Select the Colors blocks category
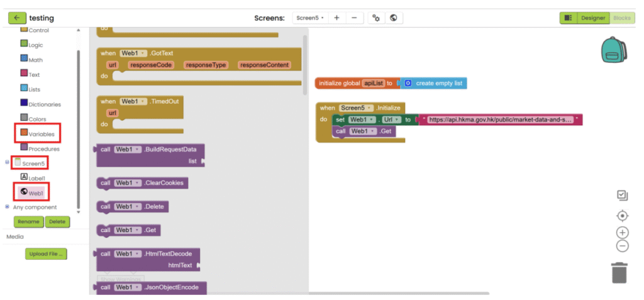The height and width of the screenshot is (300, 644). coord(37,119)
